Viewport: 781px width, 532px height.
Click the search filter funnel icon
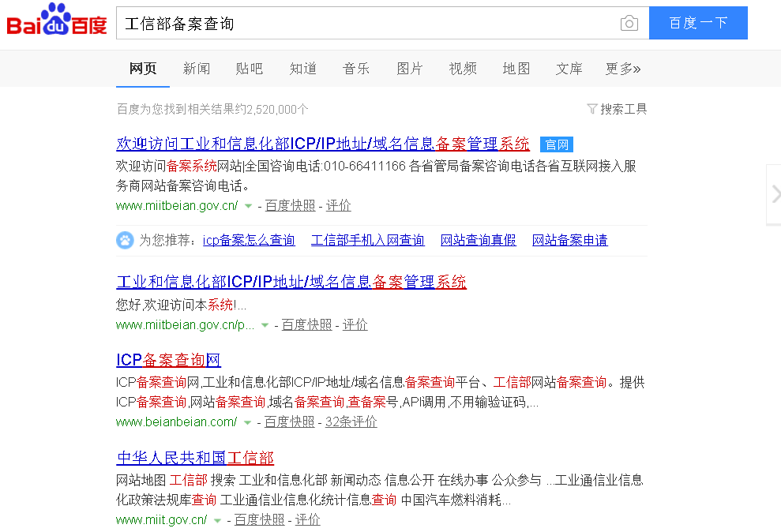tap(591, 108)
